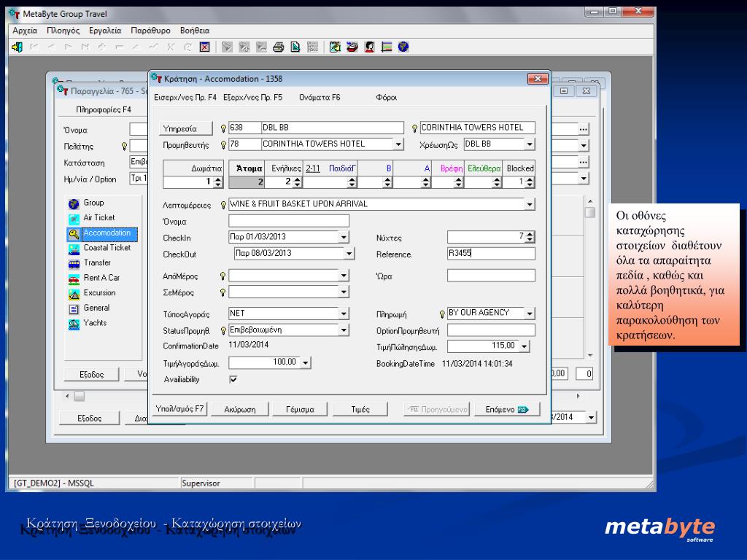Adjust the Νύχτες nights spinner
The image size is (747, 560).
point(530,237)
